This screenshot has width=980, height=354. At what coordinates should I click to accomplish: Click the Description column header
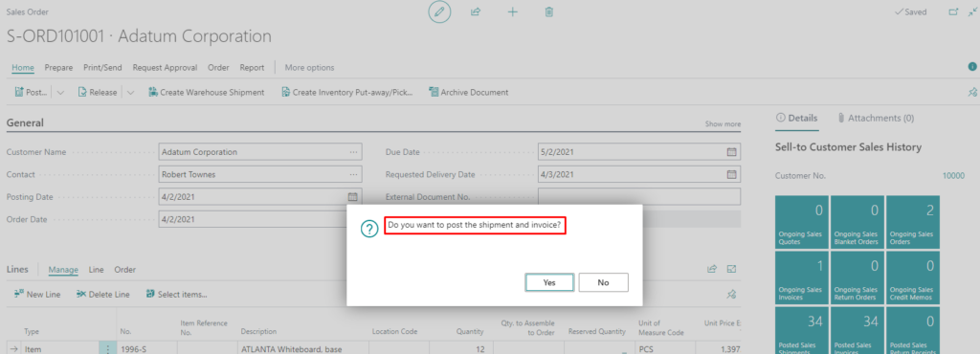(258, 332)
